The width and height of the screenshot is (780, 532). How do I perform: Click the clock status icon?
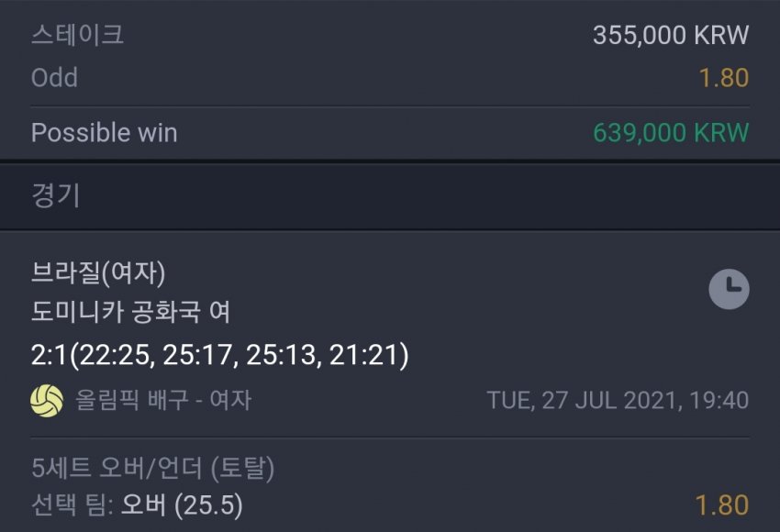coord(729,291)
